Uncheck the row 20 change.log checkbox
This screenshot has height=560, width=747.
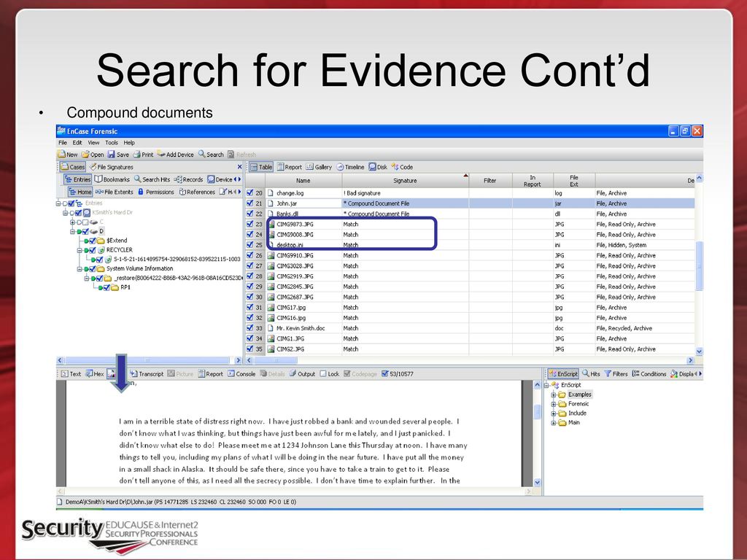pyautogui.click(x=250, y=192)
